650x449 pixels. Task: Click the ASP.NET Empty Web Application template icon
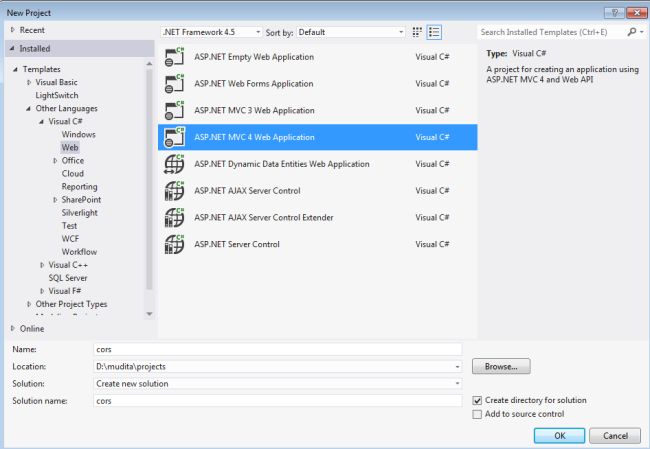click(x=174, y=57)
